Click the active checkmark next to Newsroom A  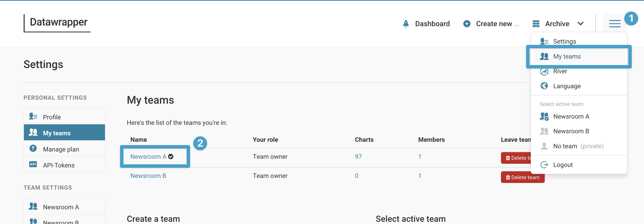[171, 156]
